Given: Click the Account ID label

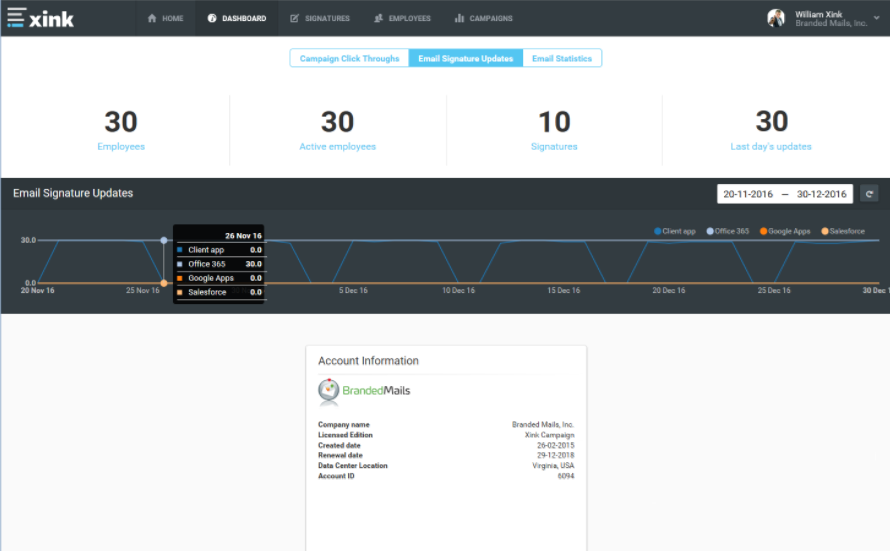Looking at the screenshot, I should click(336, 476).
